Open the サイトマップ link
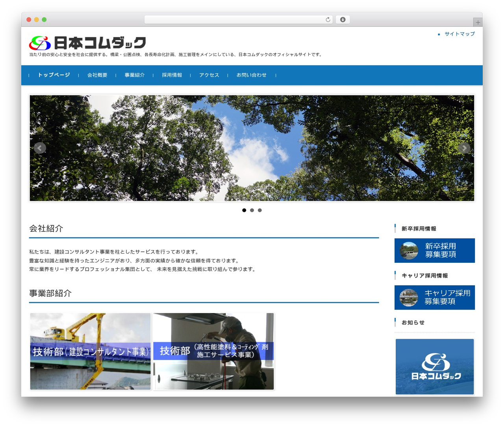504x427 pixels. [460, 34]
